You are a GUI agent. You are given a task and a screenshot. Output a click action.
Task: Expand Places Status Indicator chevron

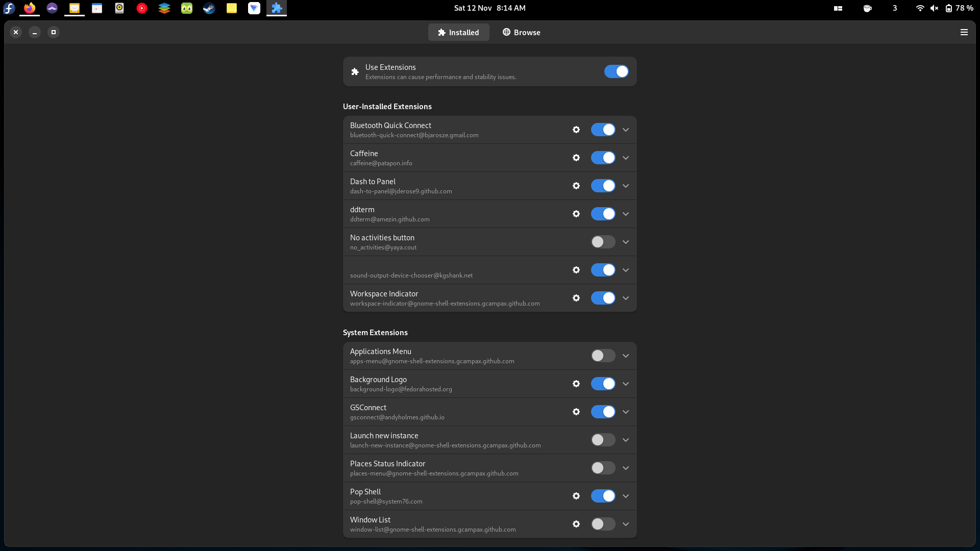pyautogui.click(x=626, y=468)
